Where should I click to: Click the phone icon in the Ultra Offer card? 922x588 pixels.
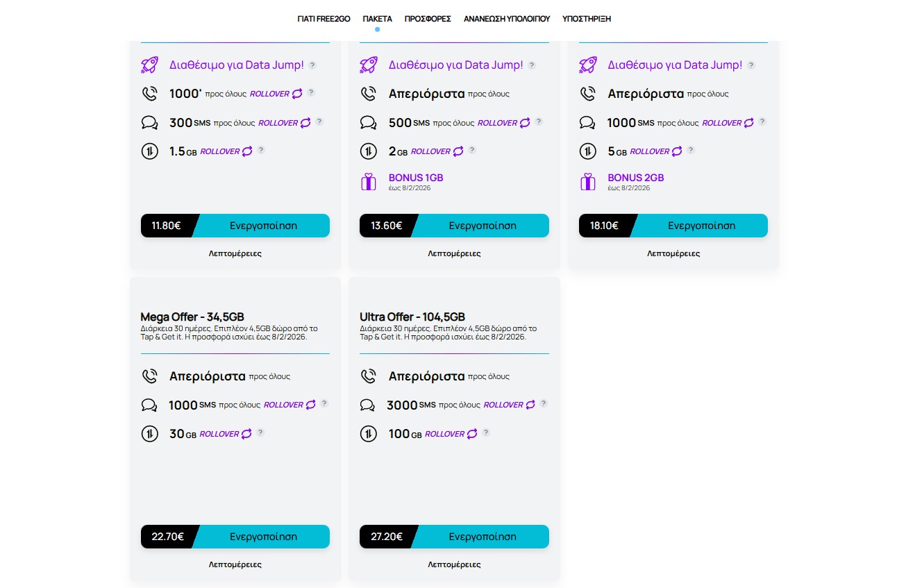(x=369, y=376)
